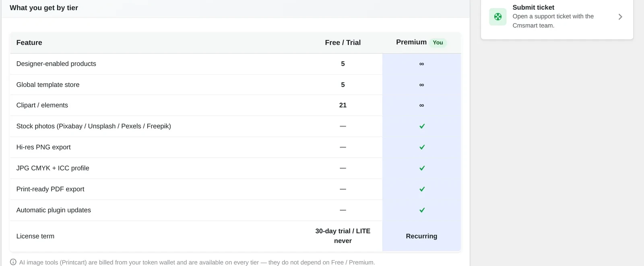The width and height of the screenshot is (644, 266).
Task: Open the Submit ticket chevron arrow
Action: click(620, 17)
